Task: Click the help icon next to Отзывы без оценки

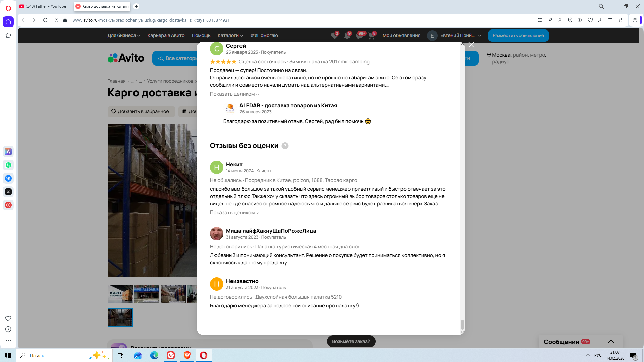Action: (x=285, y=146)
